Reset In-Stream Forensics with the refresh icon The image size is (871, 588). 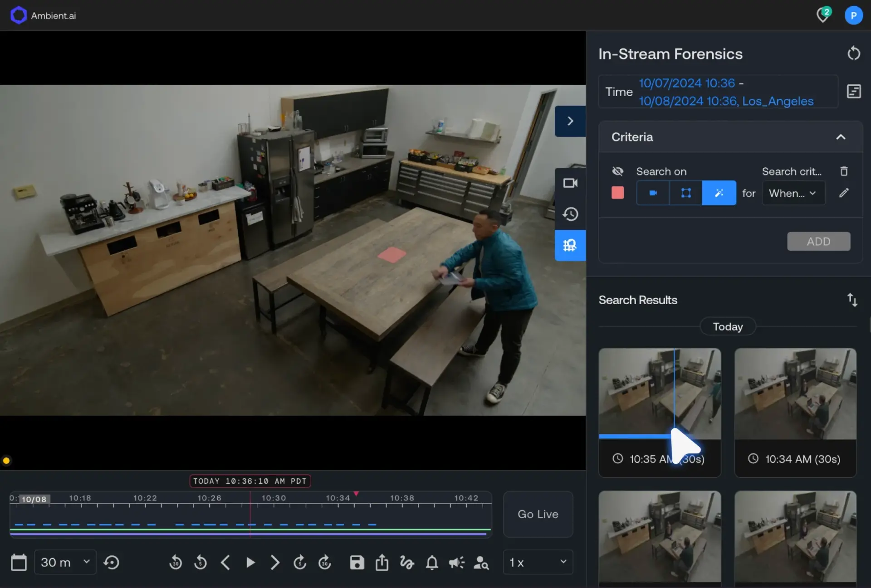(853, 53)
